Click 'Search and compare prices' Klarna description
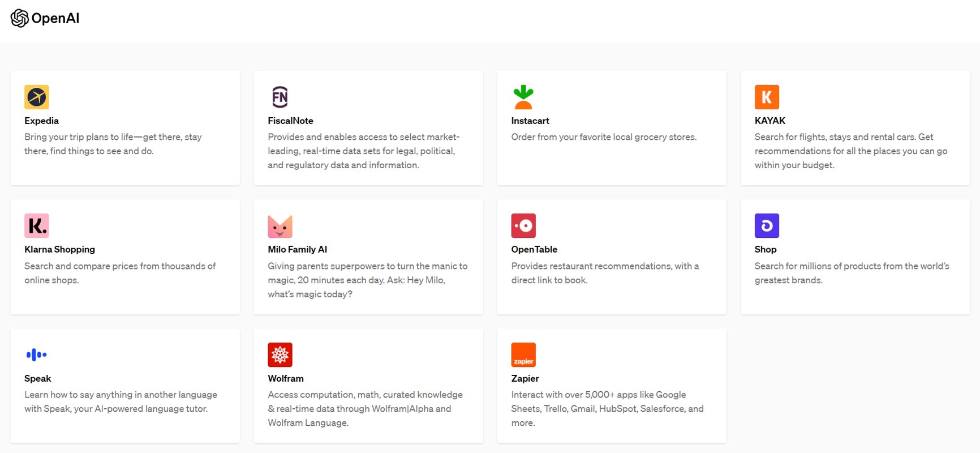This screenshot has width=980, height=453. click(x=120, y=273)
